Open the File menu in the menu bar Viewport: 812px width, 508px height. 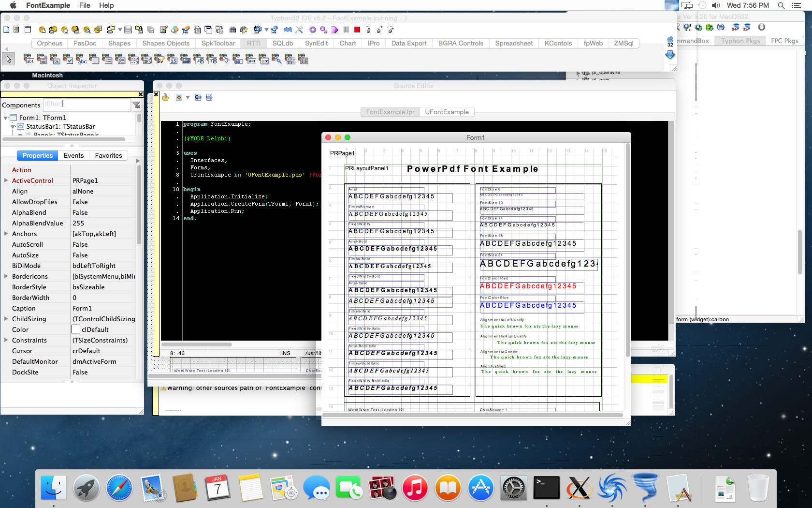coord(85,5)
